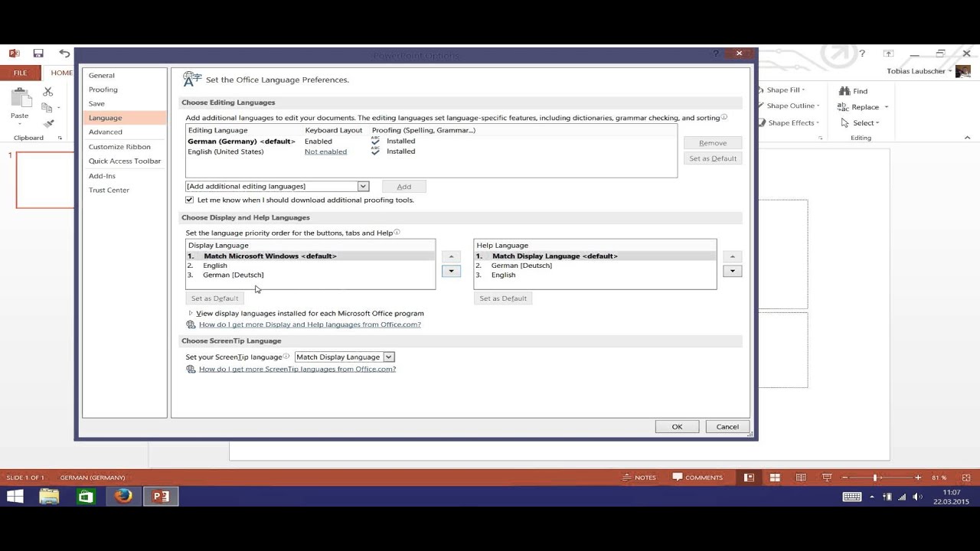
Task: Click the zoom in plus icon
Action: 918,478
